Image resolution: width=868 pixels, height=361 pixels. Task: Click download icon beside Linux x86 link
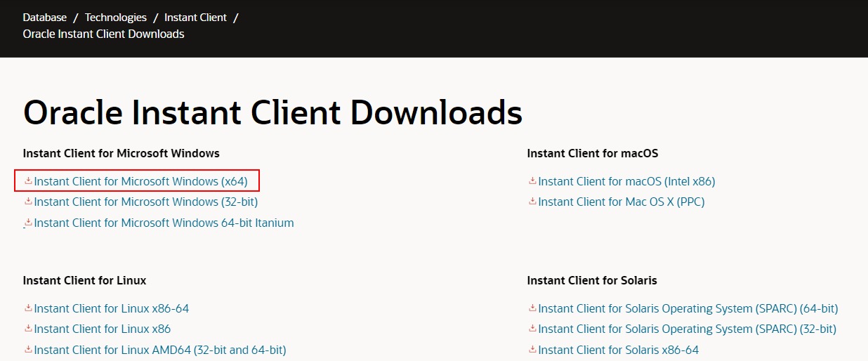(x=28, y=329)
